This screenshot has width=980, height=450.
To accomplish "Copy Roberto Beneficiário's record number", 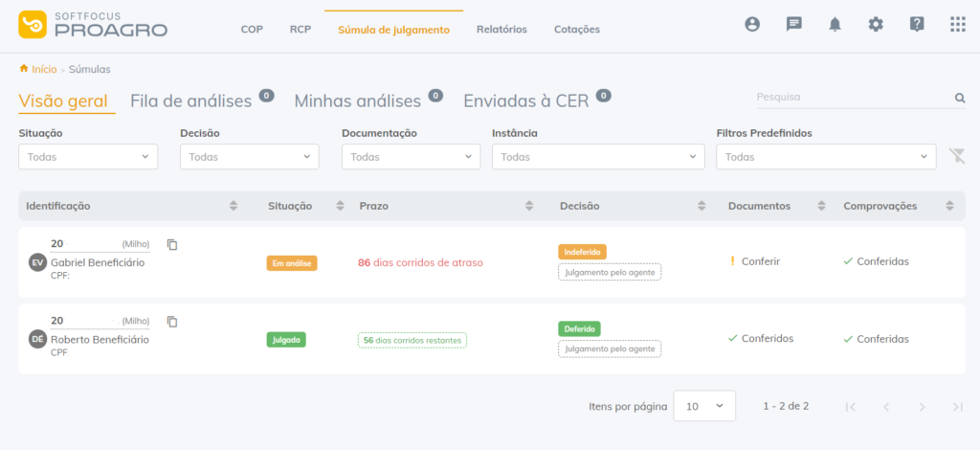I will [x=172, y=322].
